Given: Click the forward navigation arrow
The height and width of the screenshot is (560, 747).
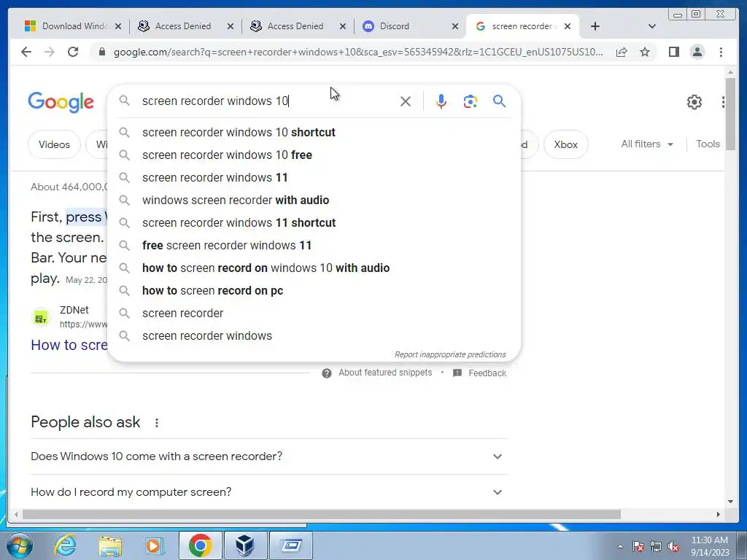Looking at the screenshot, I should pos(50,52).
